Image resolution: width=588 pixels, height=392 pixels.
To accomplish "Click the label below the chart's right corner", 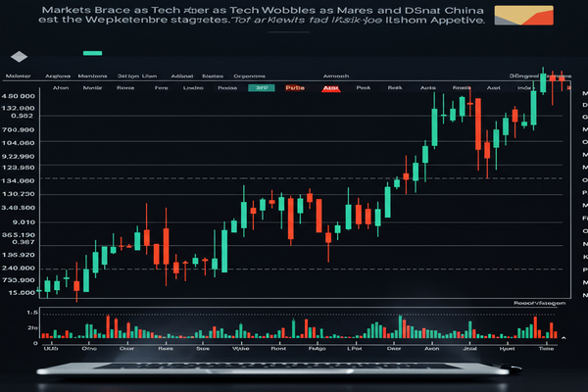I will click(x=539, y=303).
